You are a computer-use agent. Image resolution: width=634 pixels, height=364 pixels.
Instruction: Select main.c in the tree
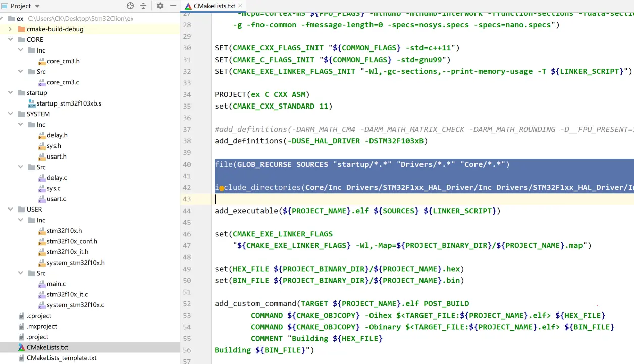(x=56, y=284)
